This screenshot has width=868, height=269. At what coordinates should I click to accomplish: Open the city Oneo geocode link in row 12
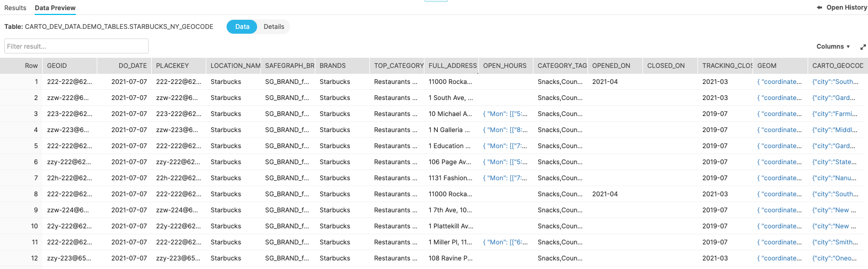pos(835,258)
